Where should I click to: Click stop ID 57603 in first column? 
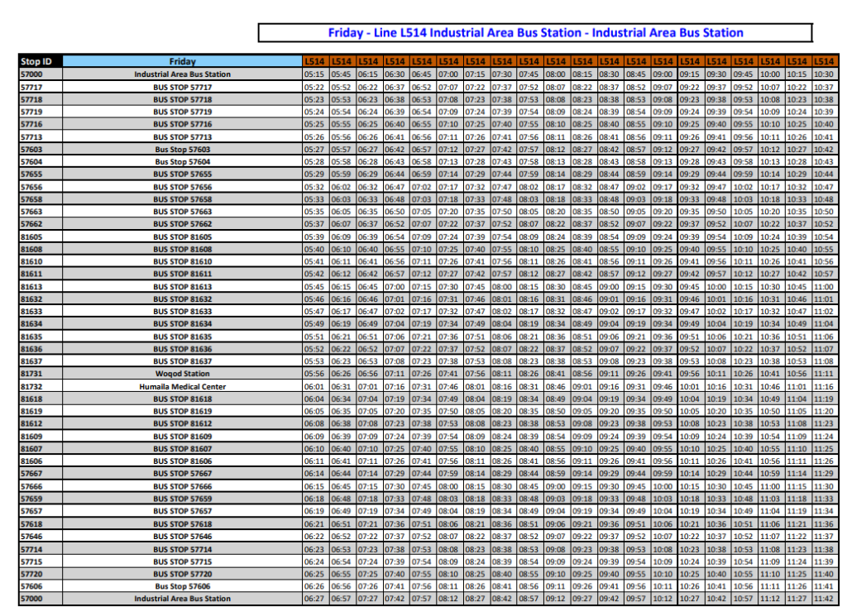coord(31,150)
